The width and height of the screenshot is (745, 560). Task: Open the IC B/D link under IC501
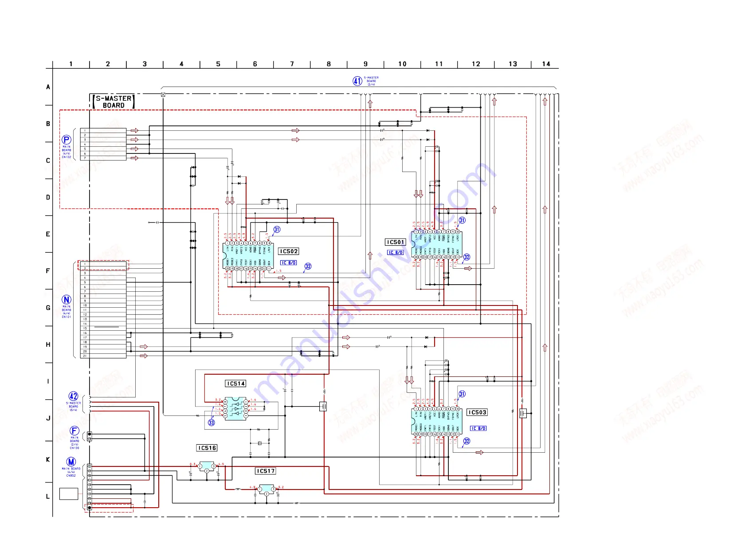(396, 253)
